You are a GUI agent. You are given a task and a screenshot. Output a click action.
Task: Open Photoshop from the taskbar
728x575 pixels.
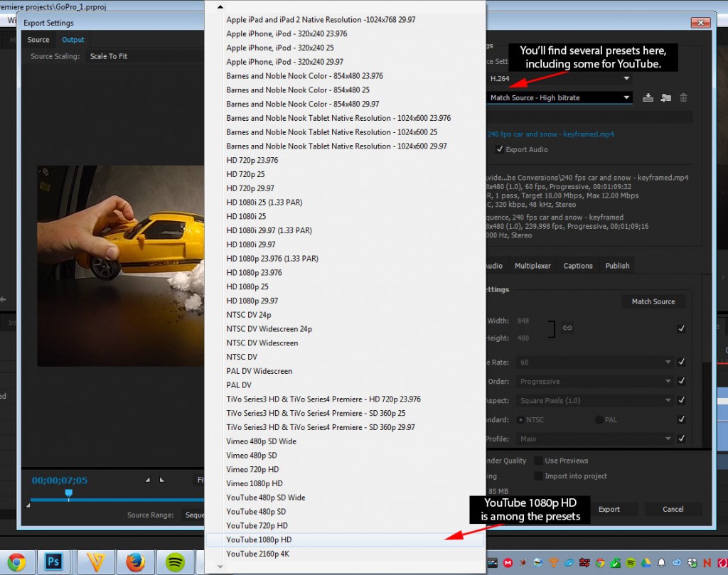[55, 562]
